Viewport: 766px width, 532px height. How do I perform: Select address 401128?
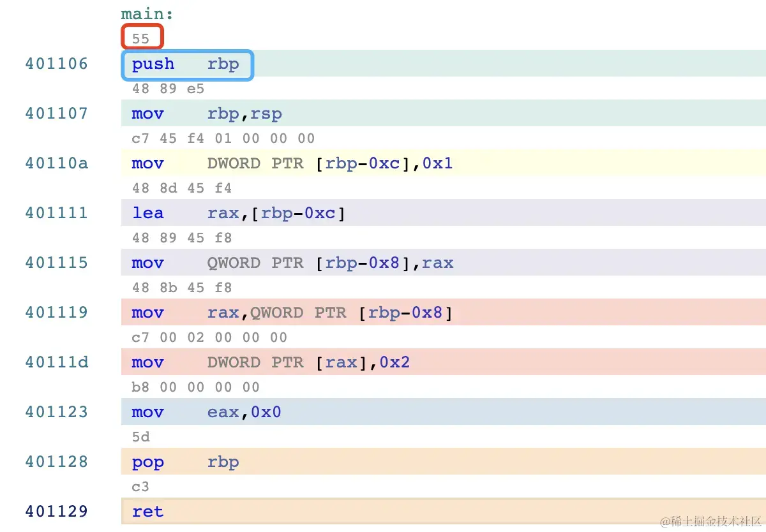(57, 462)
